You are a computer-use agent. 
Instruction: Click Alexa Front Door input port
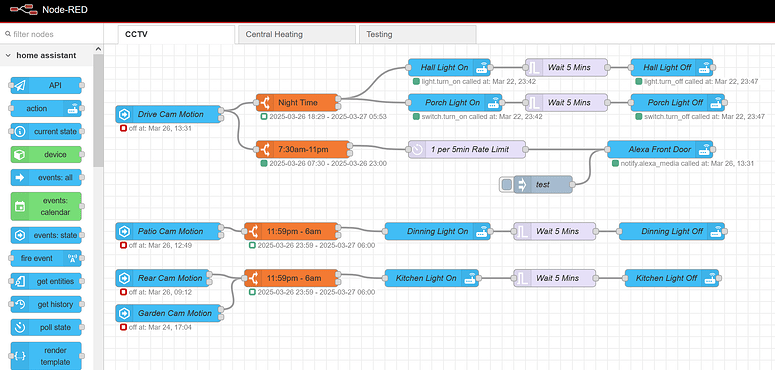click(607, 149)
